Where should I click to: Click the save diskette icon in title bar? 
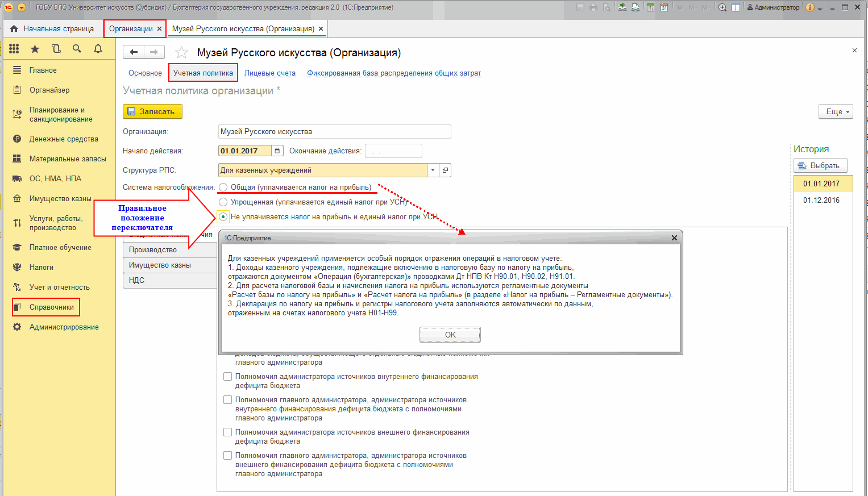point(580,7)
